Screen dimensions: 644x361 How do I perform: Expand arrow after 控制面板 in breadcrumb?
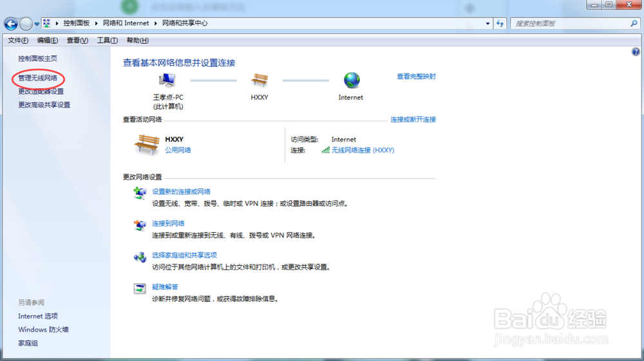[x=97, y=23]
